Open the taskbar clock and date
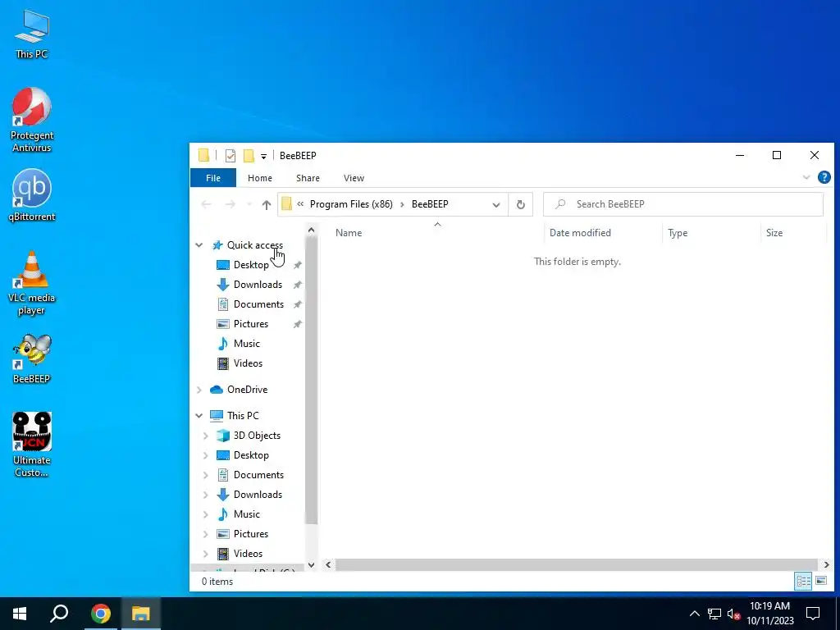 769,614
